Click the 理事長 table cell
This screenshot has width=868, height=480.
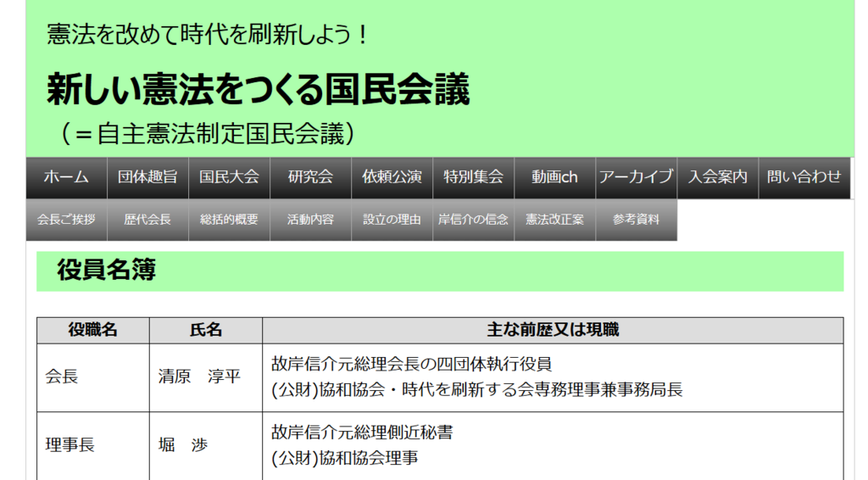point(93,446)
